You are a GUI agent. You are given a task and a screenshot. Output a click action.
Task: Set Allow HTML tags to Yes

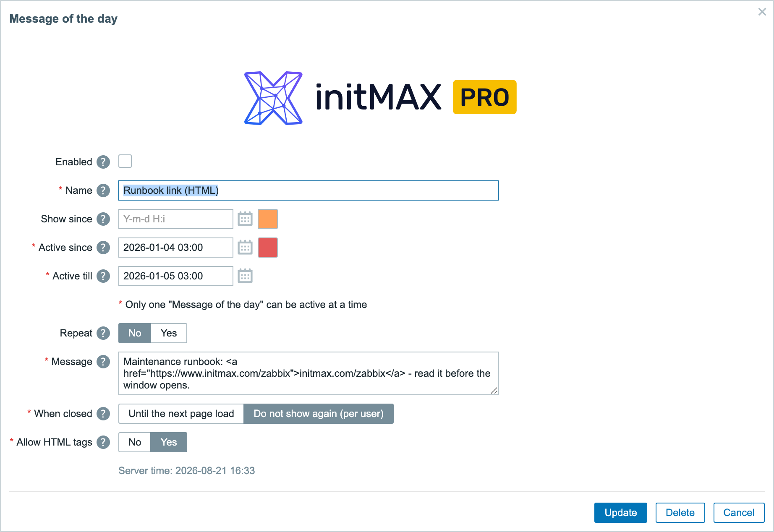tap(169, 442)
